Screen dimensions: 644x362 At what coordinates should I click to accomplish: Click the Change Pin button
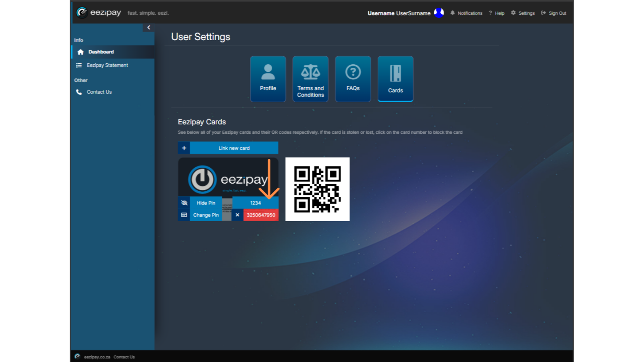tap(206, 215)
